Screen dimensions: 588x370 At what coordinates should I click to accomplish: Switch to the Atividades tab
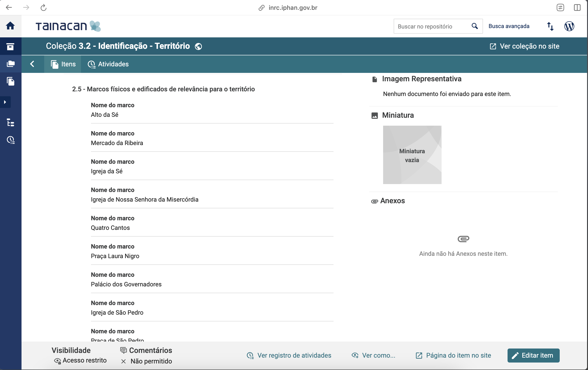pyautogui.click(x=108, y=64)
